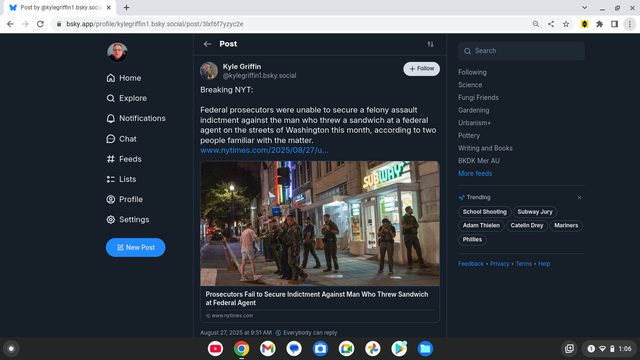Click your own avatar at top of sidebar

tap(117, 52)
